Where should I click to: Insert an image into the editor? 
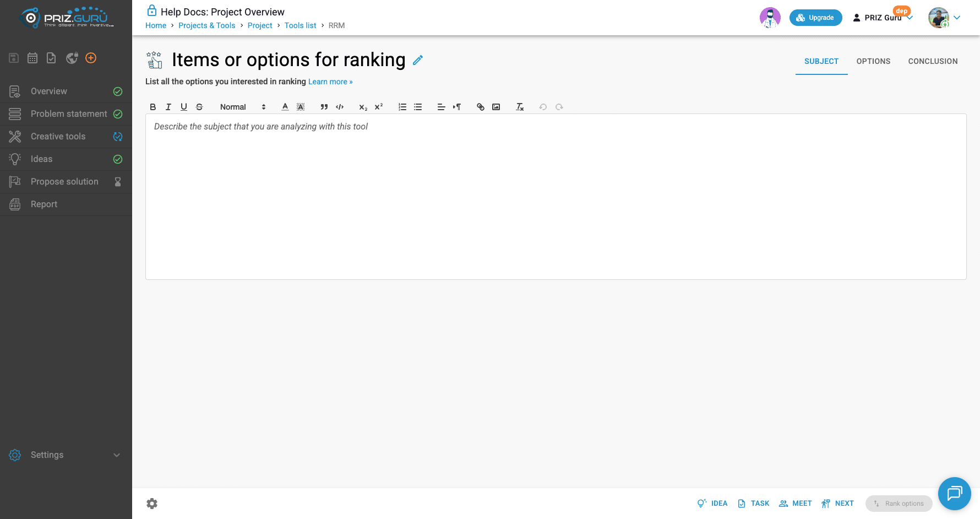pos(496,107)
